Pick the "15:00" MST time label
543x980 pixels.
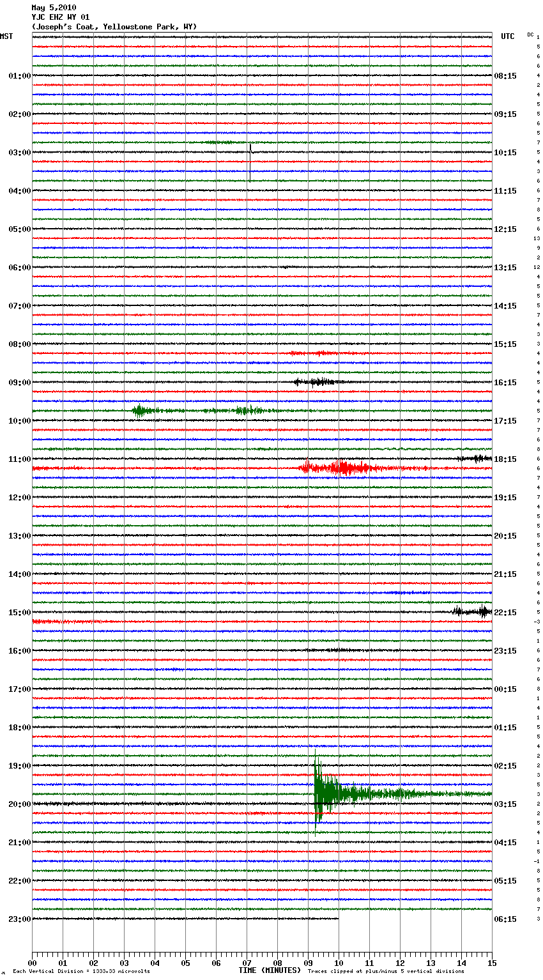20,613
